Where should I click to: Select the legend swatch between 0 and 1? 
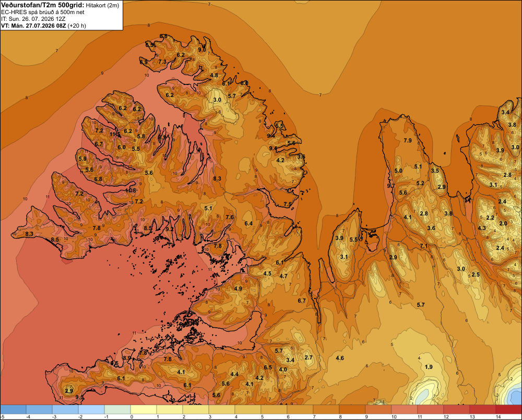tap(144, 410)
